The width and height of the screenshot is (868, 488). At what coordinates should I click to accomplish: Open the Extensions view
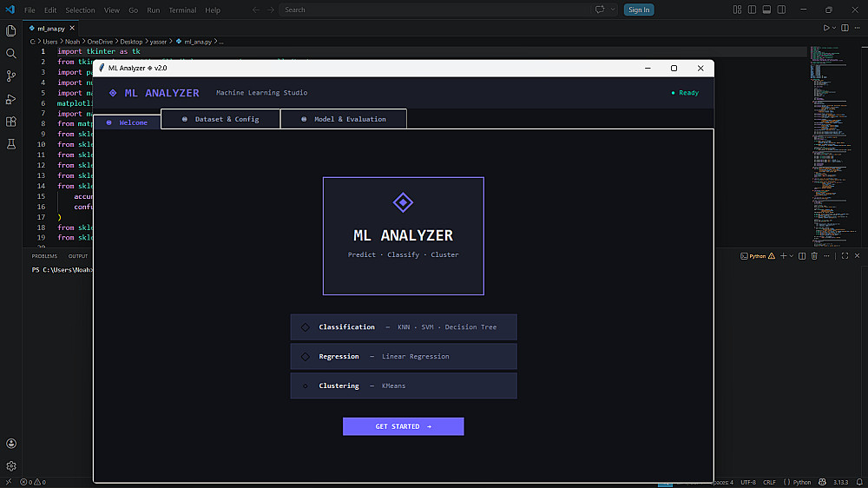(x=11, y=122)
